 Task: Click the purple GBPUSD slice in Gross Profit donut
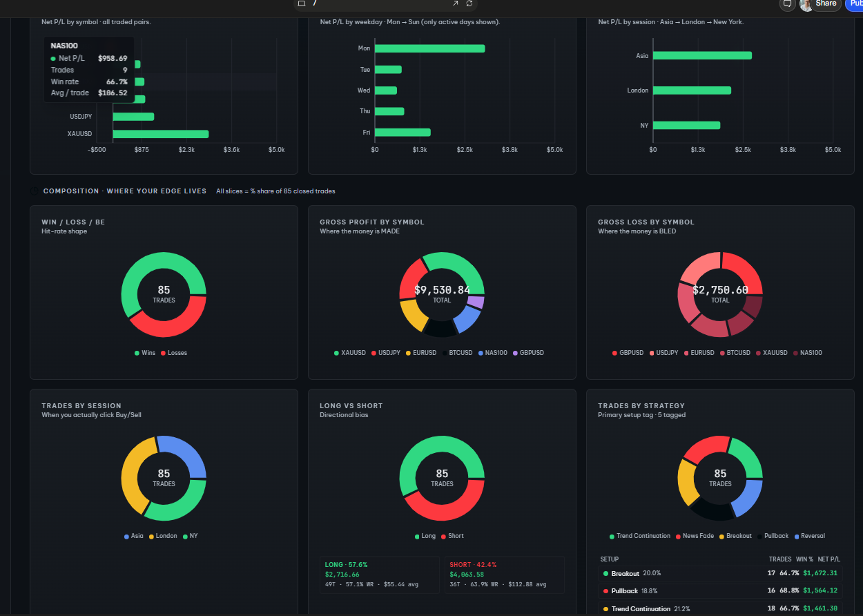point(476,302)
